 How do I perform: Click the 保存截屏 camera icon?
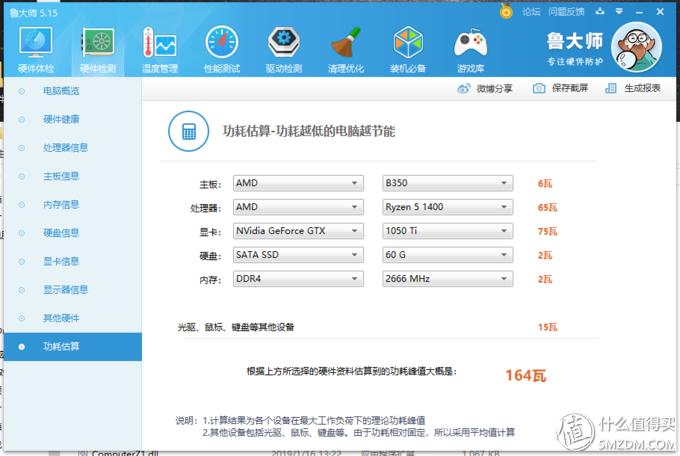click(x=539, y=88)
